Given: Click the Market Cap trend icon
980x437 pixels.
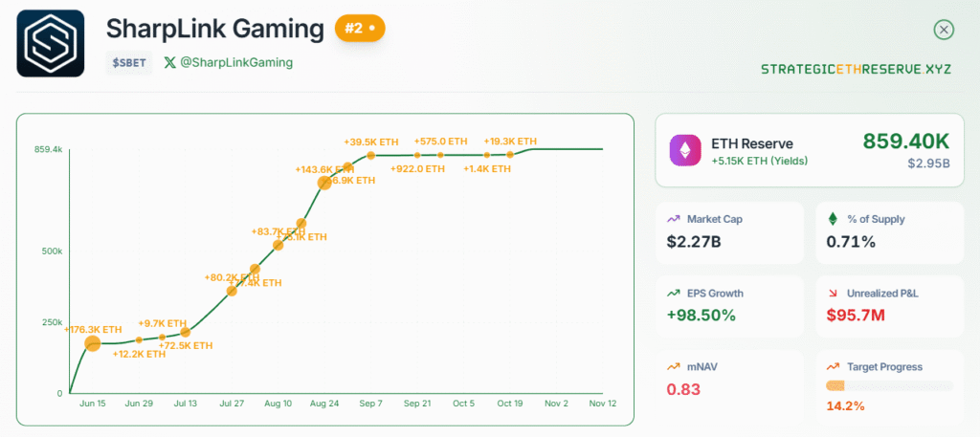Looking at the screenshot, I should (x=677, y=219).
